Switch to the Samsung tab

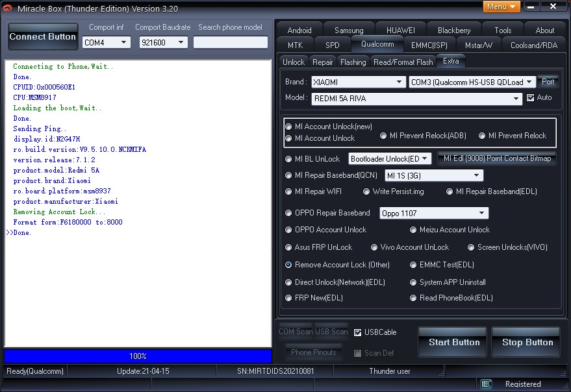[x=349, y=31]
